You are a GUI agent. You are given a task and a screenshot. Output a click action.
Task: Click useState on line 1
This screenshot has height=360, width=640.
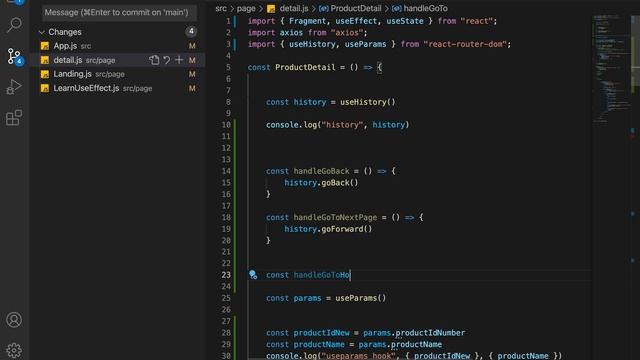pos(405,21)
